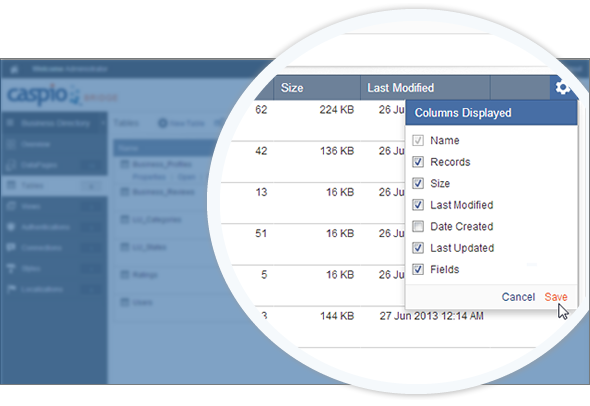Click the 224 KB size cell
The height and width of the screenshot is (406, 590).
pos(337,109)
